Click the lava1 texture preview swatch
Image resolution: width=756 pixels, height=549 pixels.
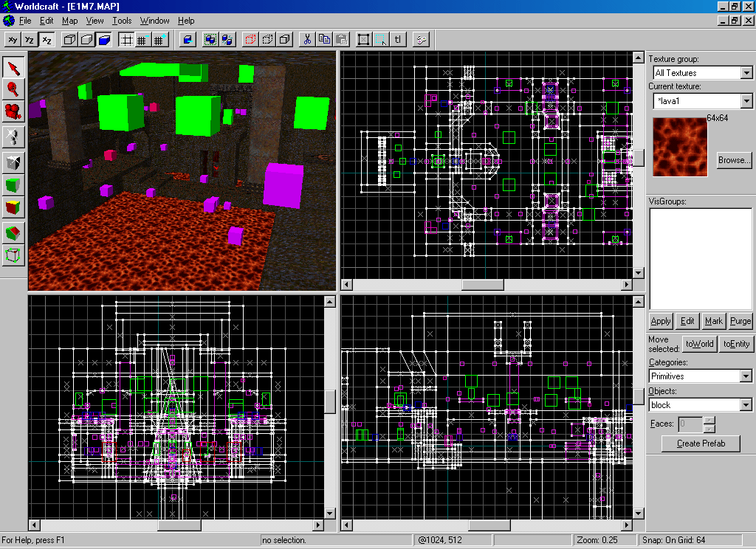pyautogui.click(x=680, y=148)
